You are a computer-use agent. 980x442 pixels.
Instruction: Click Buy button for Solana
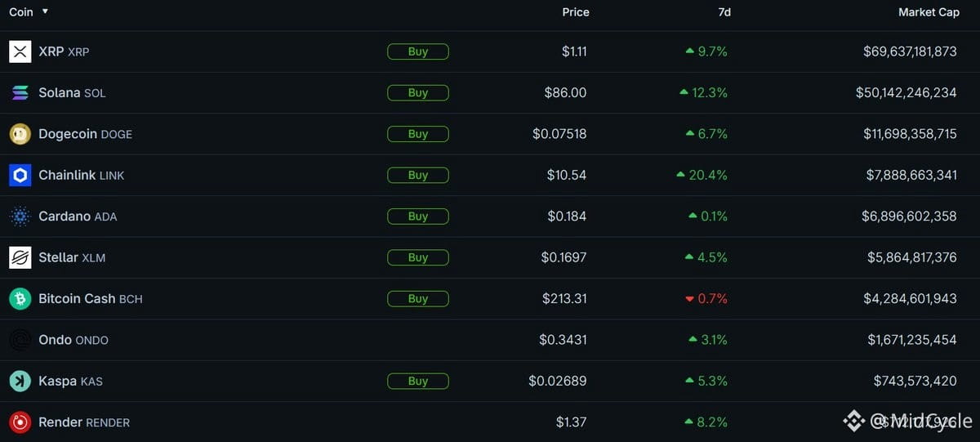pos(418,93)
